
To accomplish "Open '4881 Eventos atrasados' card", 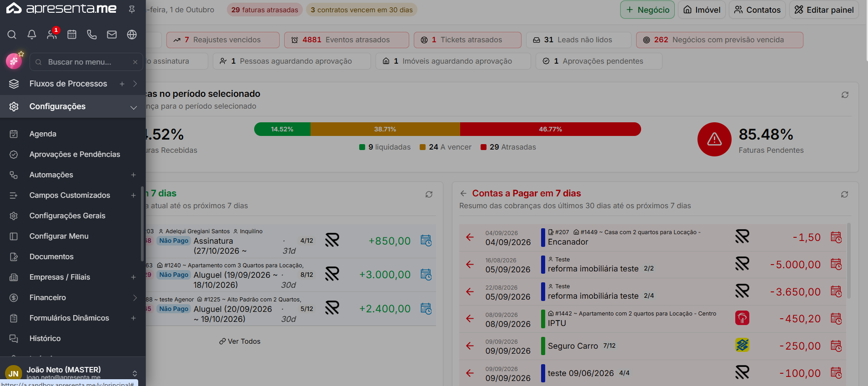I will 346,40.
